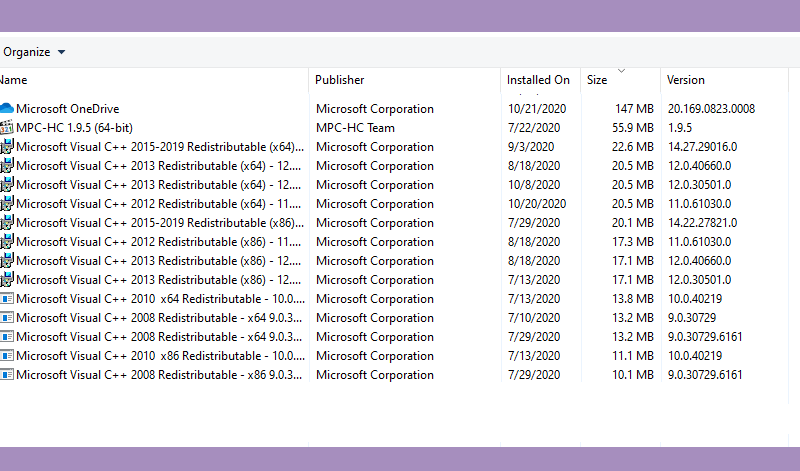Click version 12.0.30501.0 in the 10/8/2020 row

[699, 185]
